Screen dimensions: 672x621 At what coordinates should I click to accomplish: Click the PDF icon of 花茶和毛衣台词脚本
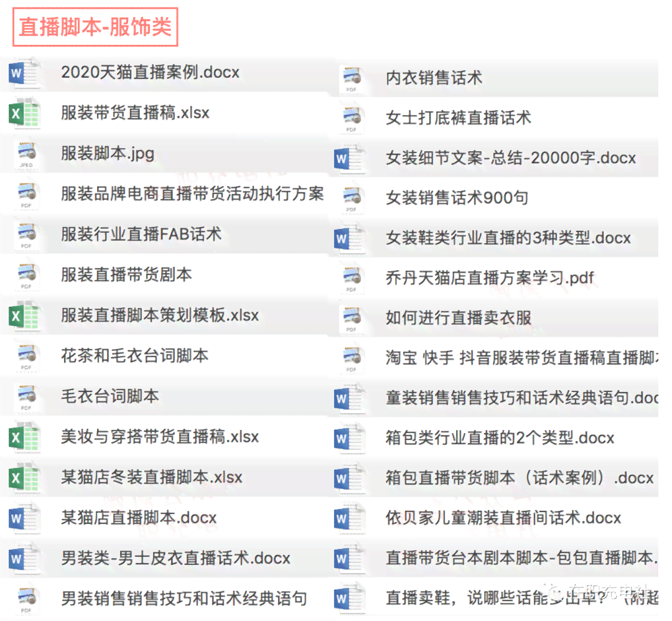tap(27, 357)
